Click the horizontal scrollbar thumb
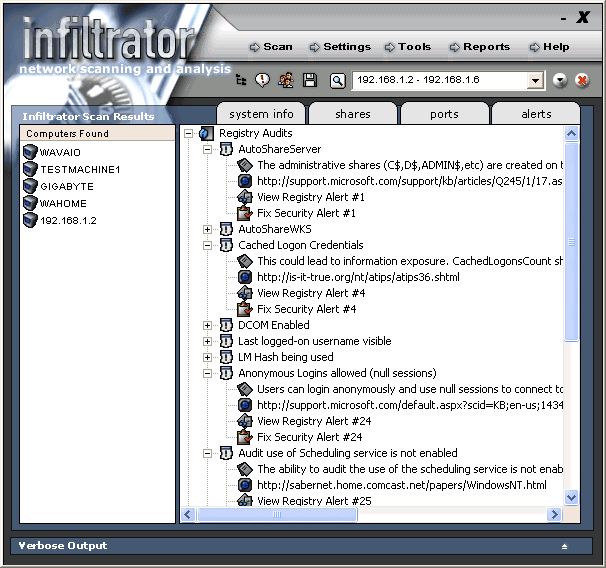The height and width of the screenshot is (568, 606). point(277,514)
